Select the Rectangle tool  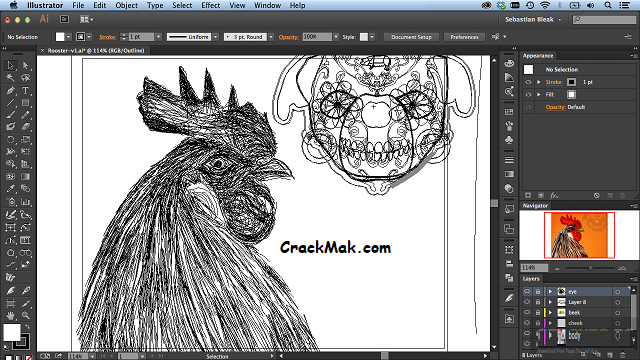click(x=26, y=102)
